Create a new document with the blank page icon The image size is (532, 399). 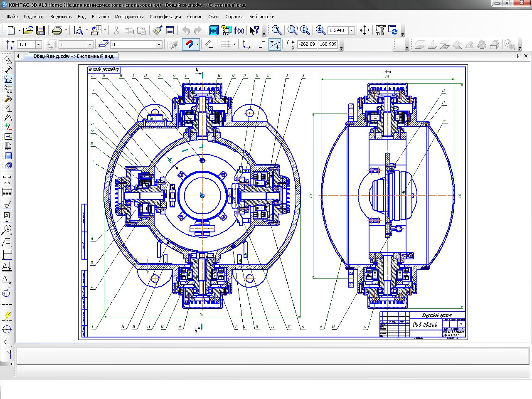coord(11,30)
